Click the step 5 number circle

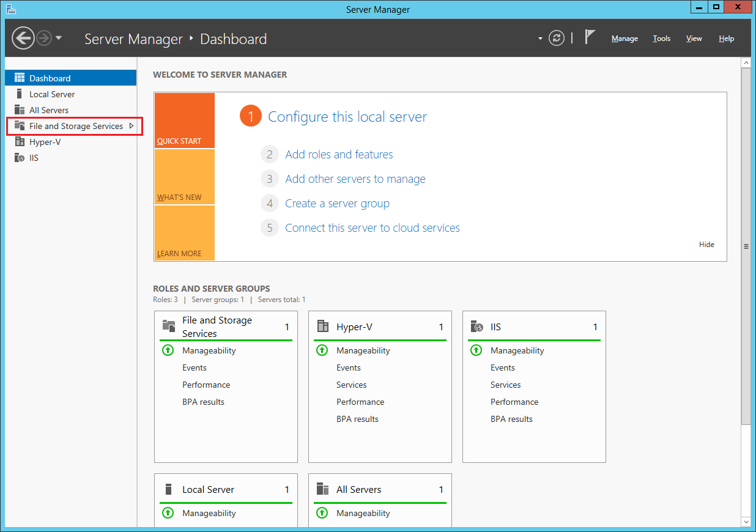(269, 228)
